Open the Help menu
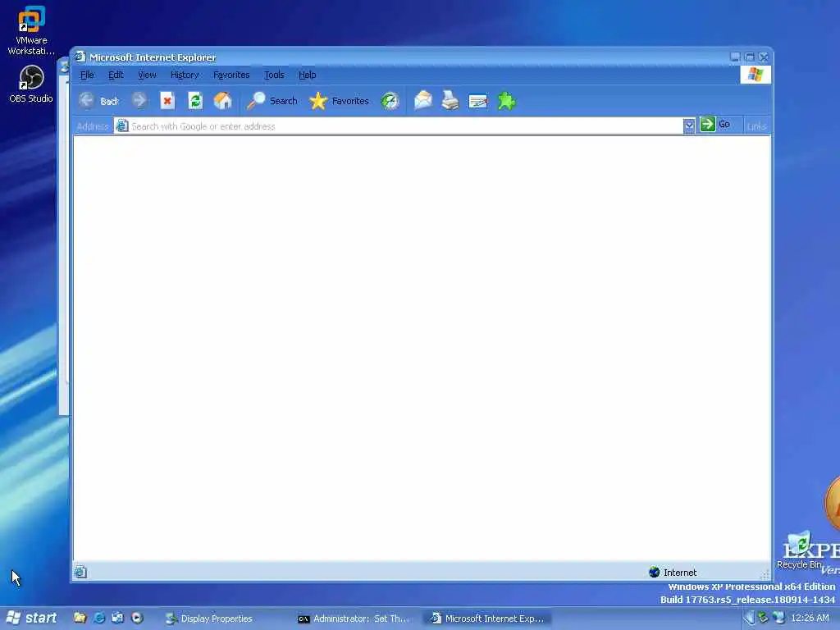The image size is (840, 630). 308,75
